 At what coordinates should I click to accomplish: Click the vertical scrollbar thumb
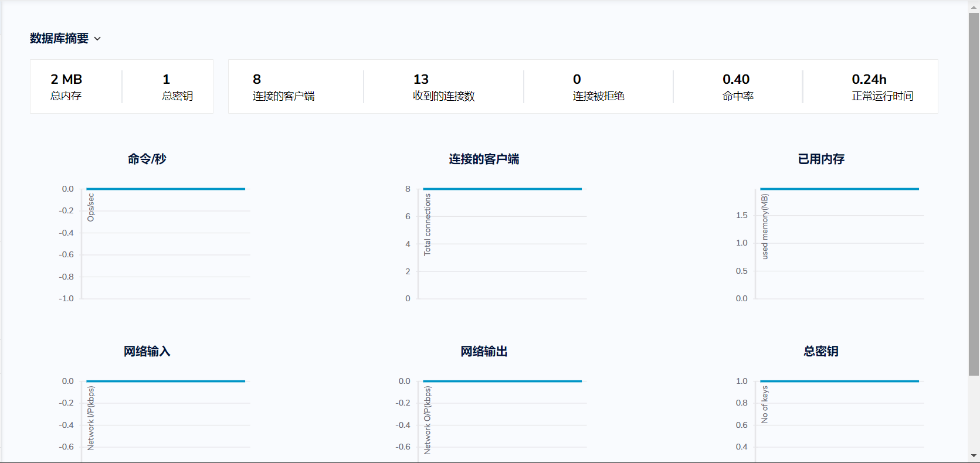(974, 193)
